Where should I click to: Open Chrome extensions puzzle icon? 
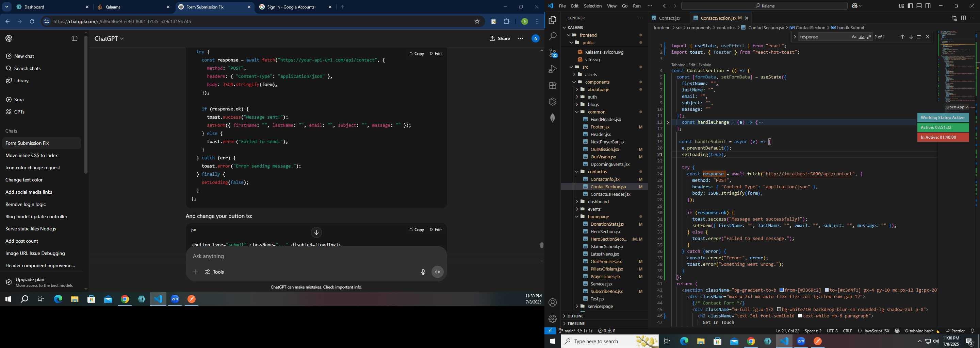coord(506,22)
